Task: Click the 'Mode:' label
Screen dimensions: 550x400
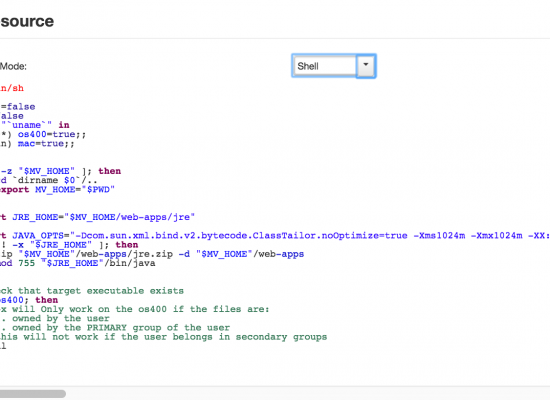Action: pos(13,66)
